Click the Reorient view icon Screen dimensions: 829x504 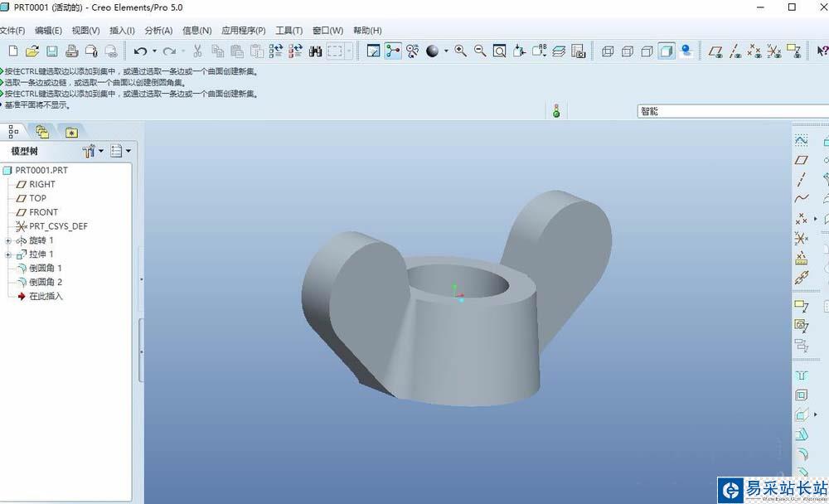(519, 51)
